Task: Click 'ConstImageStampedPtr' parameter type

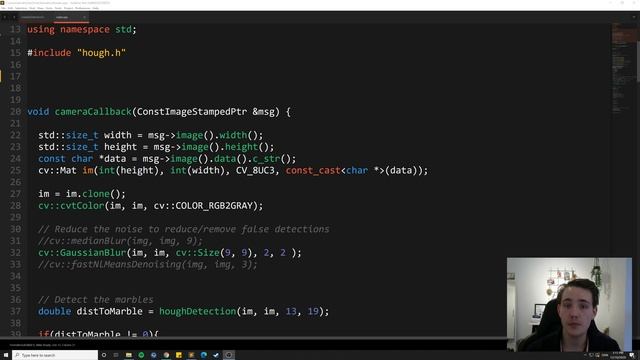Action: (192, 111)
